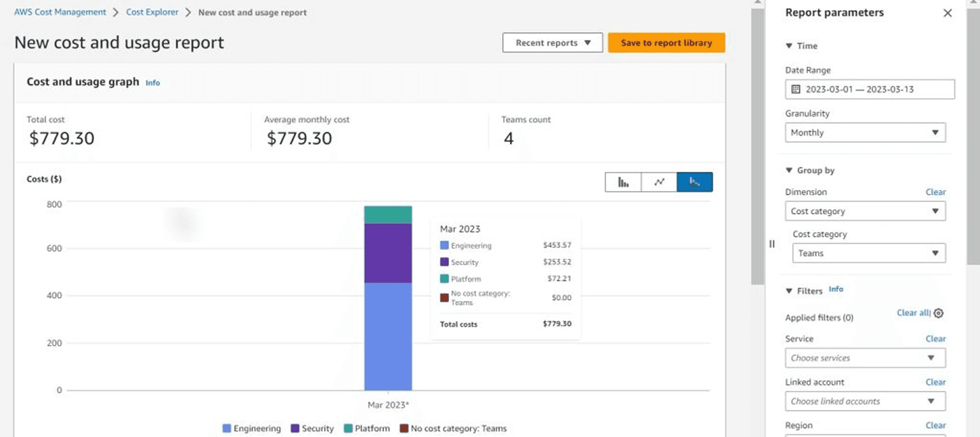Toggle Security series in chart legend
980x437 pixels.
(x=312, y=428)
